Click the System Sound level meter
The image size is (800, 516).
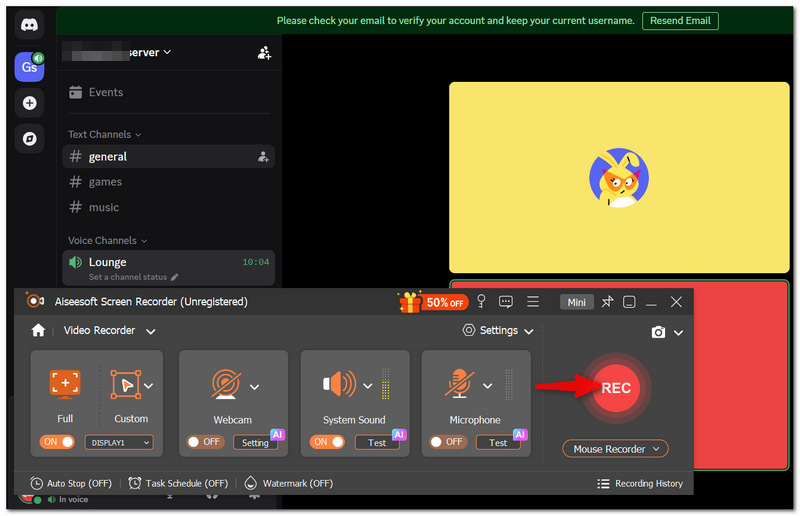[x=386, y=384]
